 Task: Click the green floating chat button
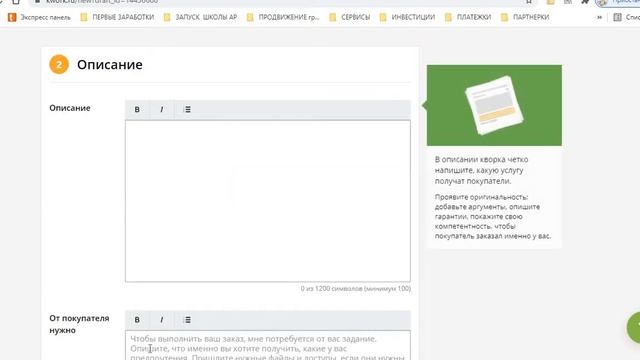click(634, 327)
